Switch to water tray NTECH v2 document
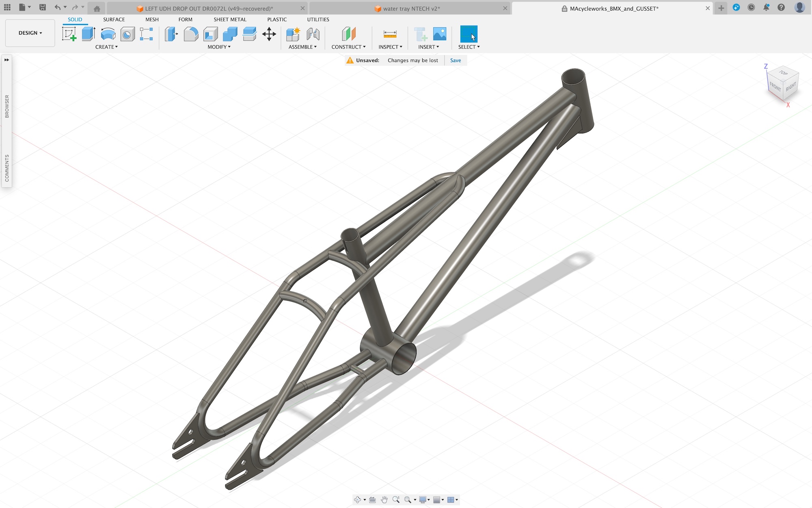Viewport: 812px width, 508px height. (411, 9)
